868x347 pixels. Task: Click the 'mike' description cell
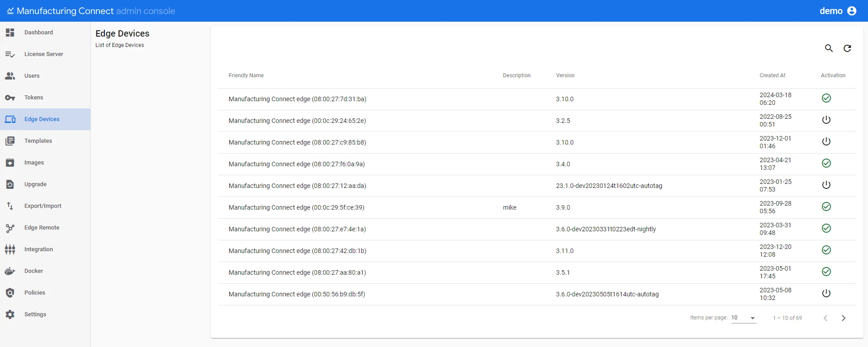point(509,208)
